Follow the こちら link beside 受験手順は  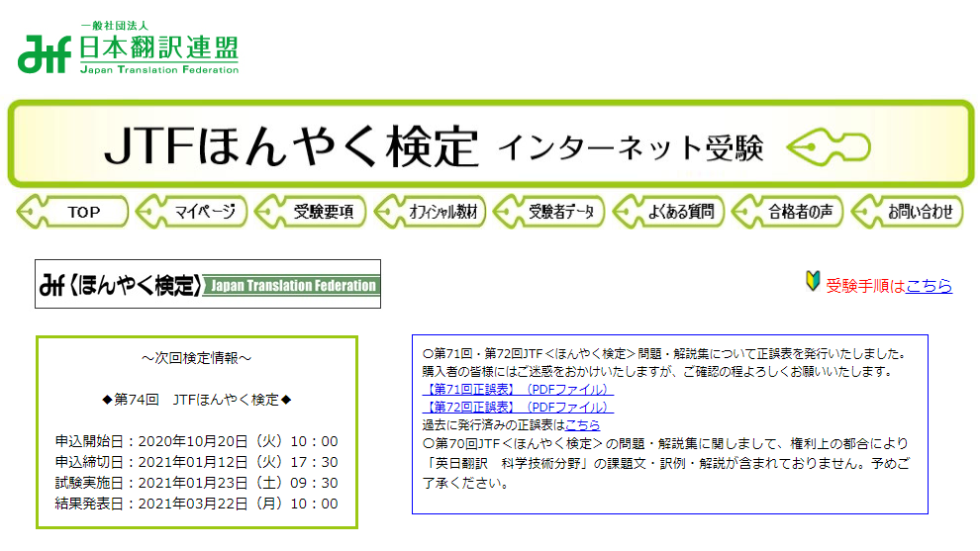pyautogui.click(x=929, y=286)
